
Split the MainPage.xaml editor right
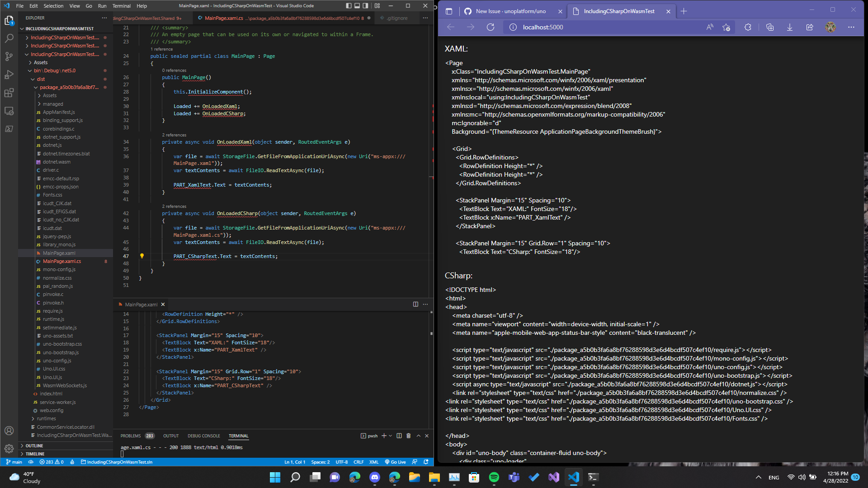415,304
